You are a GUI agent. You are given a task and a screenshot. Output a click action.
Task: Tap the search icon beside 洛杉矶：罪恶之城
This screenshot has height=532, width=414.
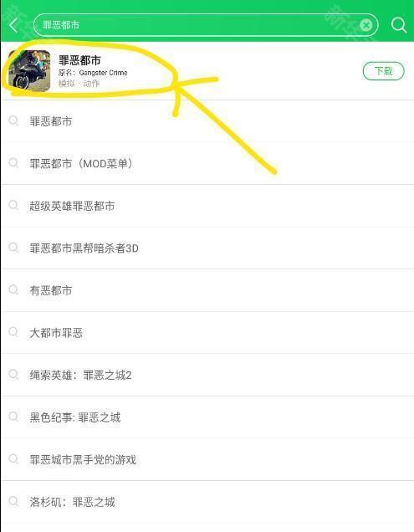coord(13,501)
